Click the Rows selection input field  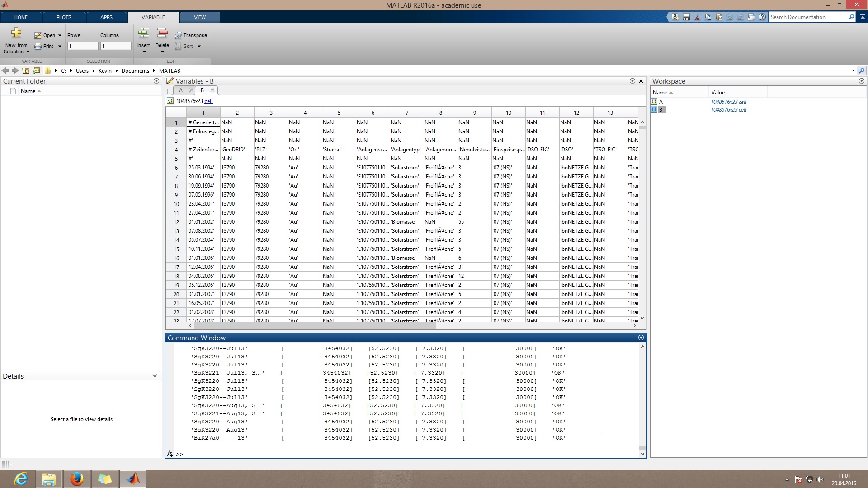pos(82,46)
